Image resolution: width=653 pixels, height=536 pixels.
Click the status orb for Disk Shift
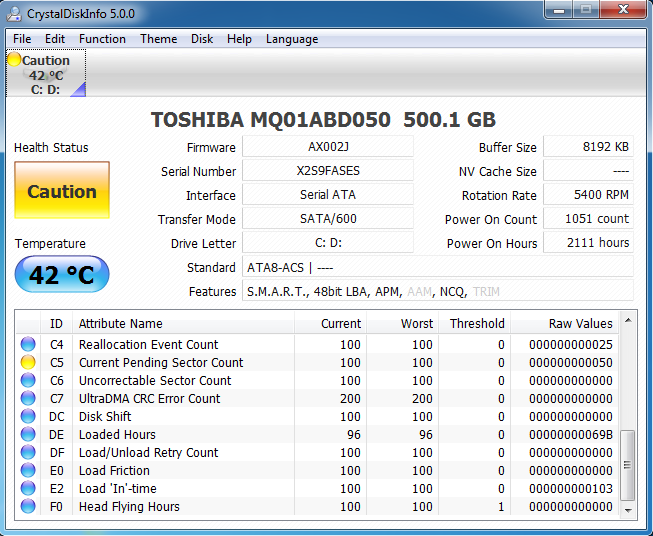coord(28,416)
